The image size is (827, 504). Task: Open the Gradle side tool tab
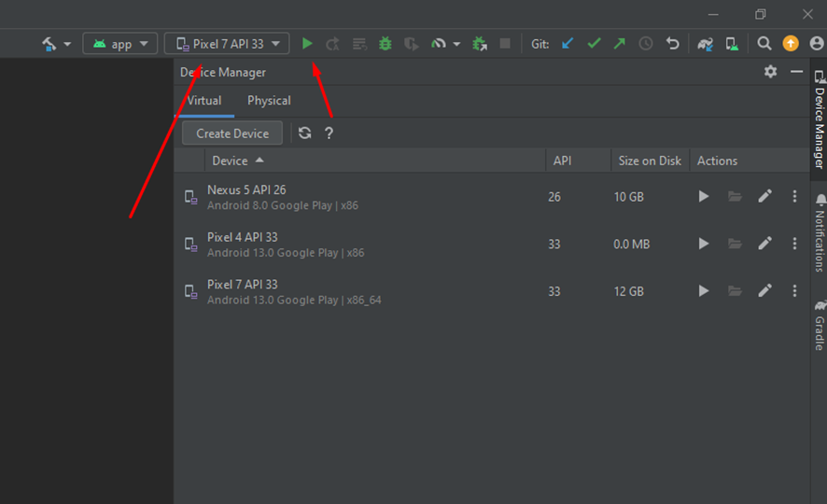(x=820, y=326)
